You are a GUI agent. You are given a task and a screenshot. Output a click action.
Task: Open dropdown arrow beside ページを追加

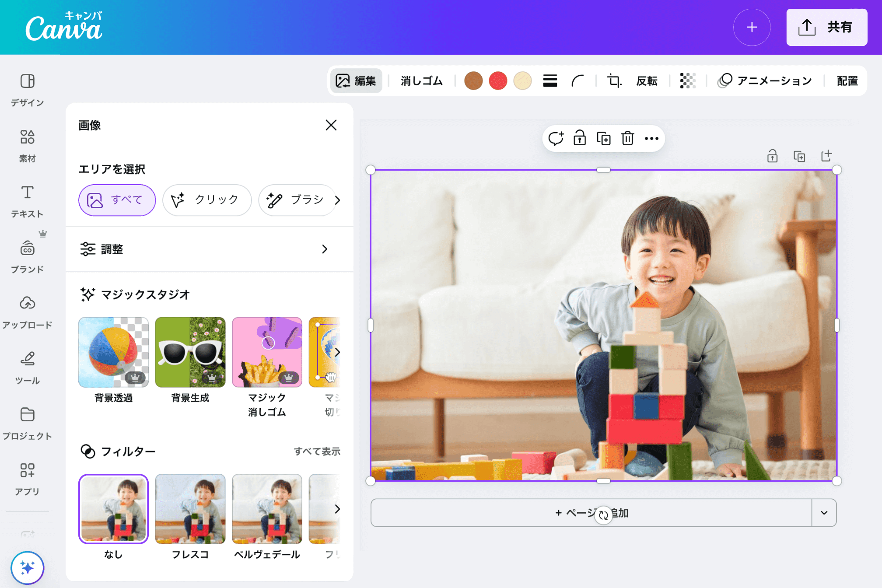click(x=824, y=513)
